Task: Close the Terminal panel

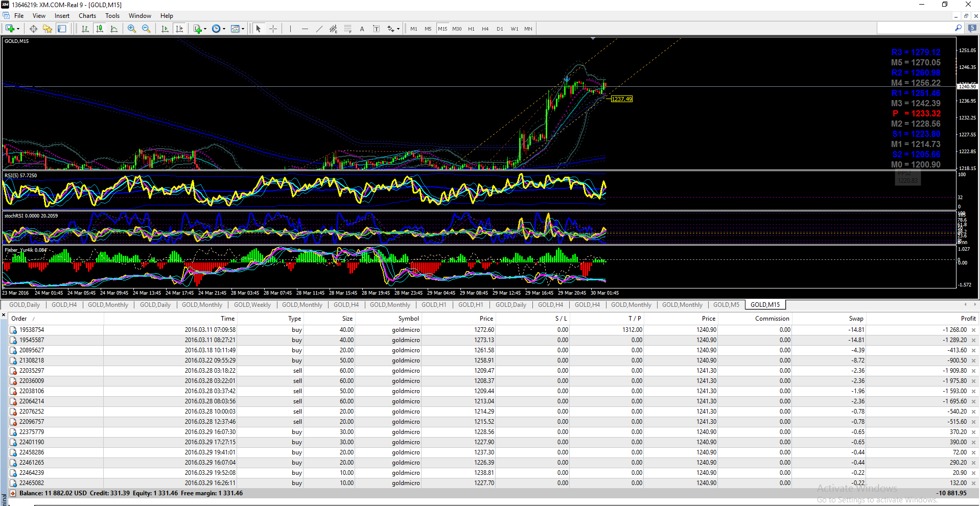Action: 4,315
